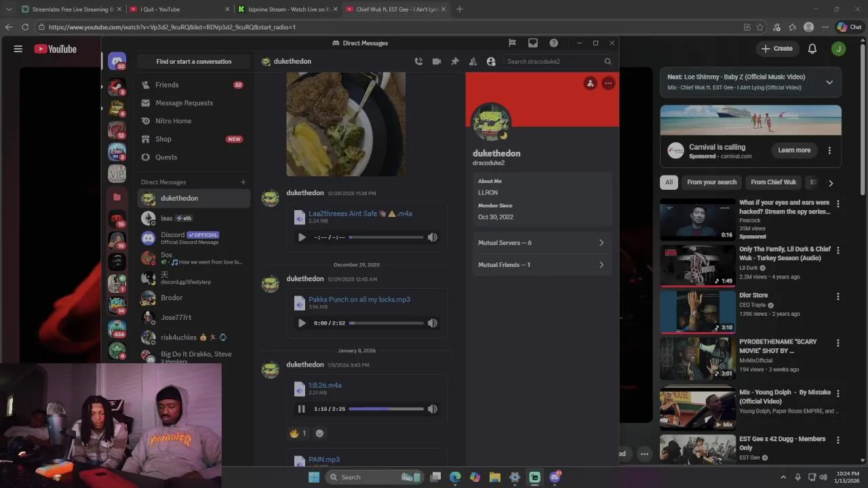Go to YouTube home logo
This screenshot has height=488, width=868.
coord(56,49)
